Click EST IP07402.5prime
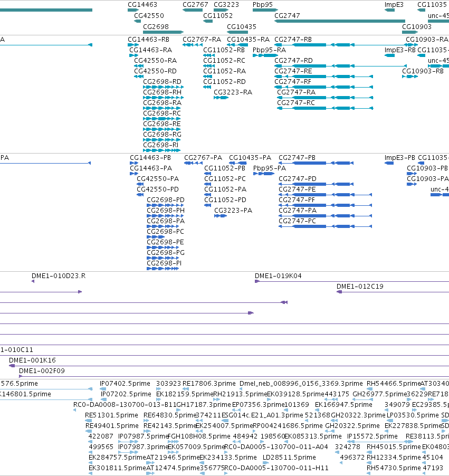449x476 pixels. (x=125, y=384)
